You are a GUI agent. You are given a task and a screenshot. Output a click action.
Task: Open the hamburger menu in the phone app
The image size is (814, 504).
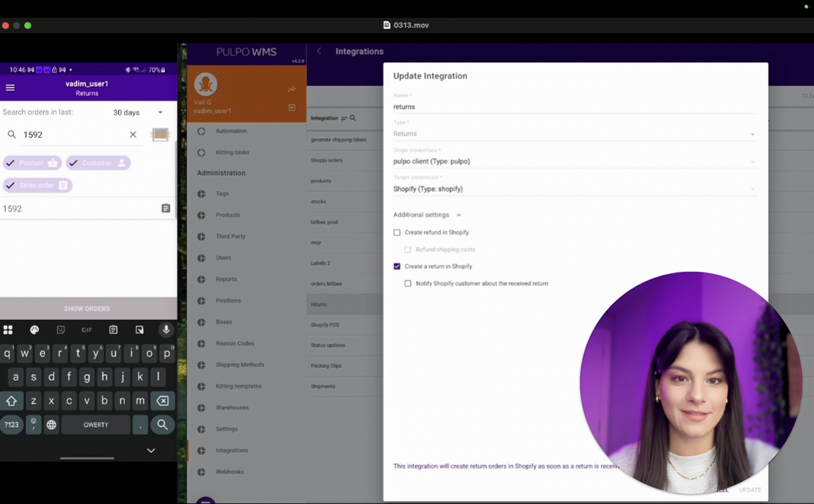(10, 88)
